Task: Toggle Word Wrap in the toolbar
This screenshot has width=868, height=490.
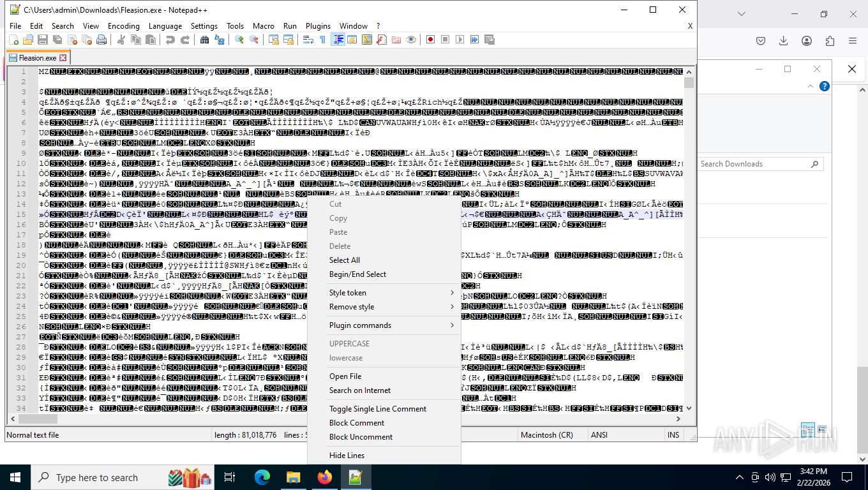Action: pyautogui.click(x=308, y=40)
